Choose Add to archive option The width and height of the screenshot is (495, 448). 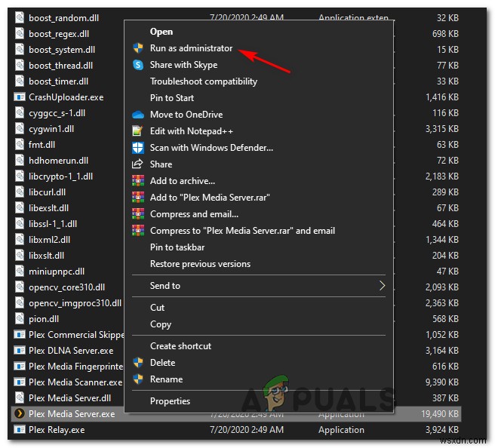click(183, 181)
